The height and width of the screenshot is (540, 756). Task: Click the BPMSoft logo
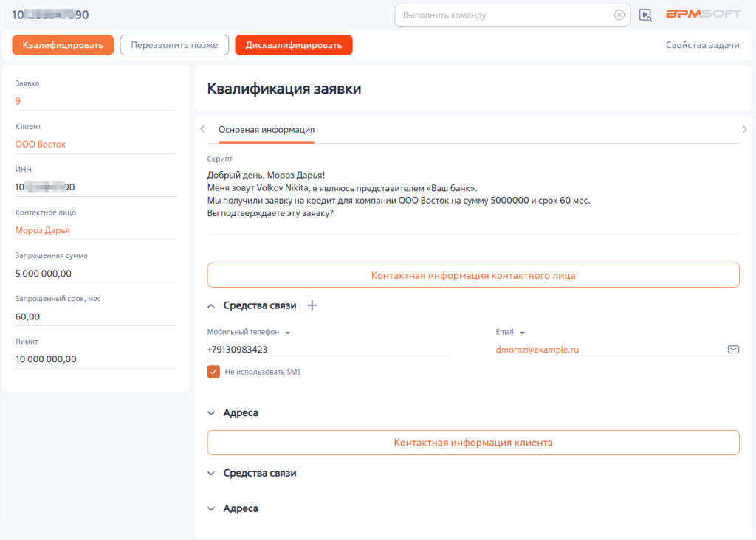point(704,14)
